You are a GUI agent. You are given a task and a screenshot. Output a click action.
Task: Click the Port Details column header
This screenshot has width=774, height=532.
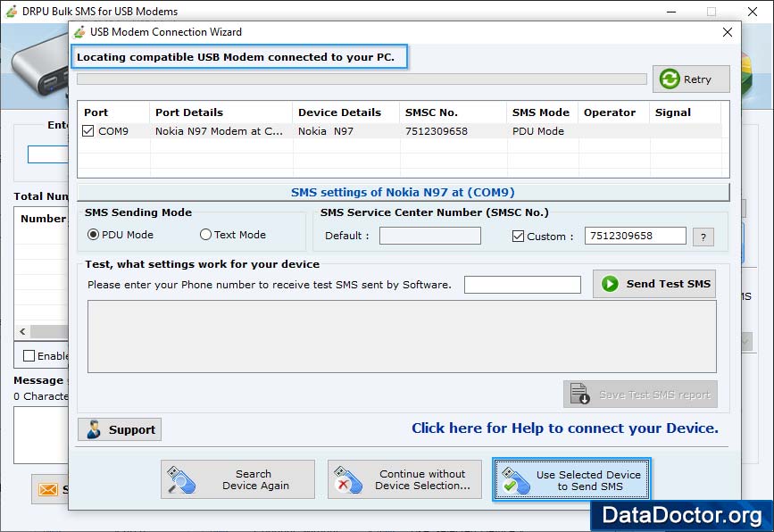click(x=221, y=112)
